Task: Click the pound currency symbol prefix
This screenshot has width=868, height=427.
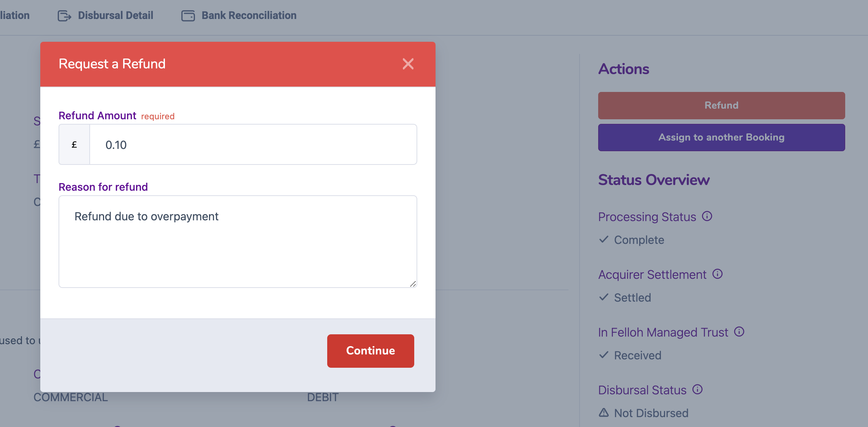Action: (74, 144)
